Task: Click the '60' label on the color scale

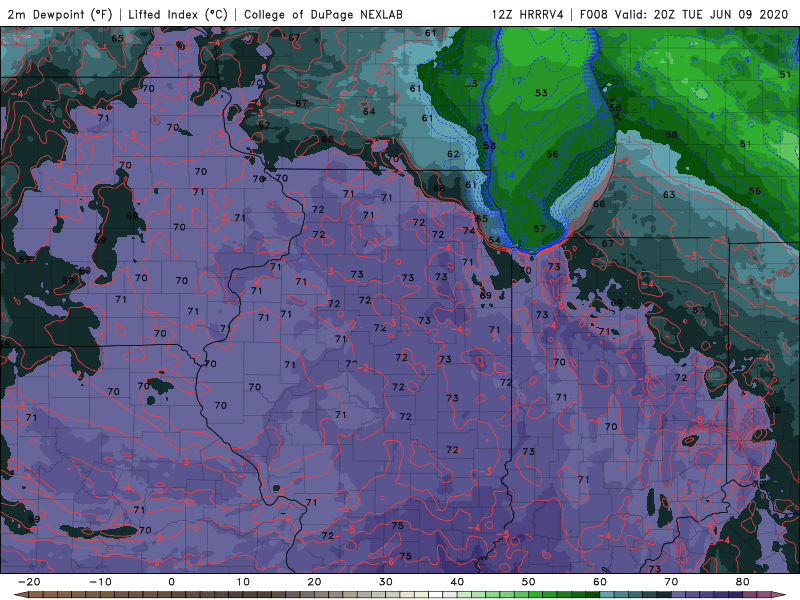Action: coord(600,582)
